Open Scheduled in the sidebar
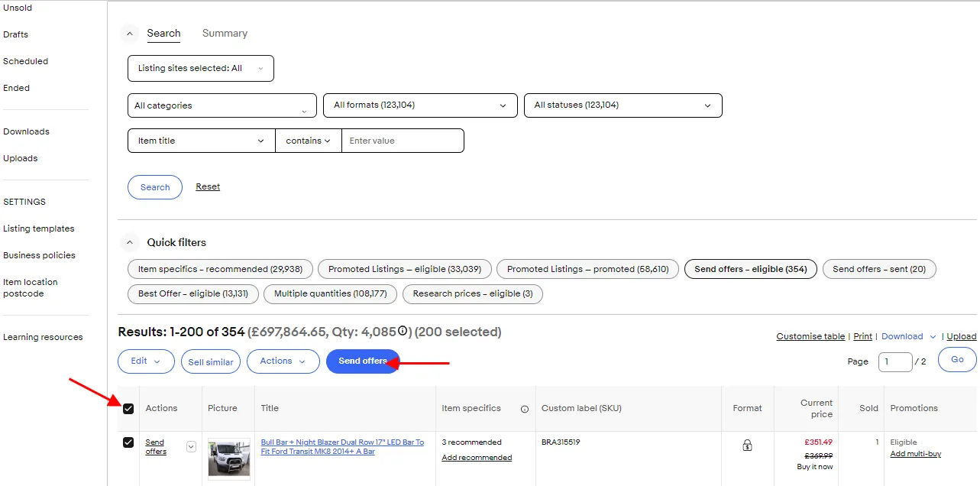This screenshot has height=486, width=980. (26, 61)
